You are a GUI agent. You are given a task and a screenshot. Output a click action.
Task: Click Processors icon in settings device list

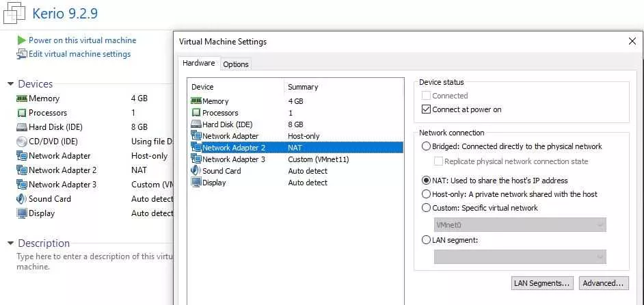[196, 113]
